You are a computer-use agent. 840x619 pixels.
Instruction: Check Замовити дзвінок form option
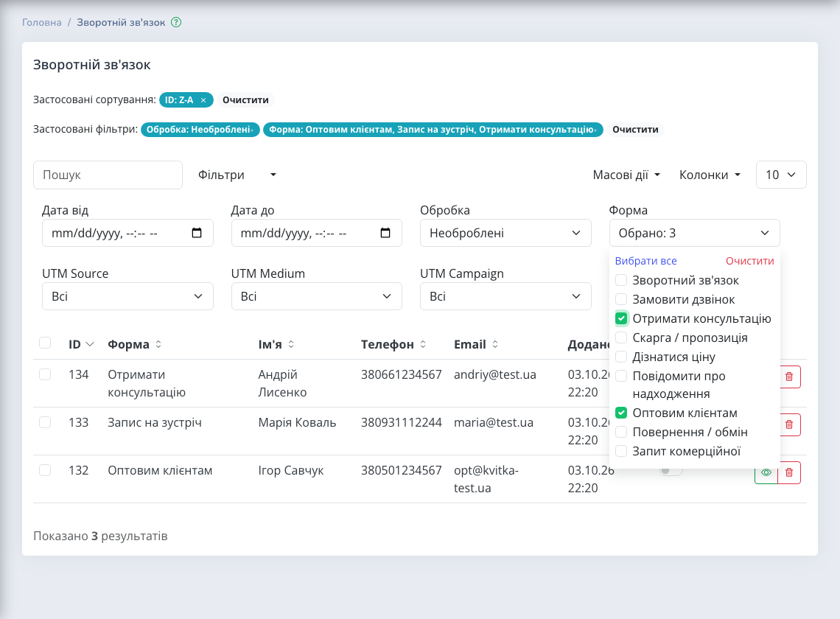[x=621, y=300]
